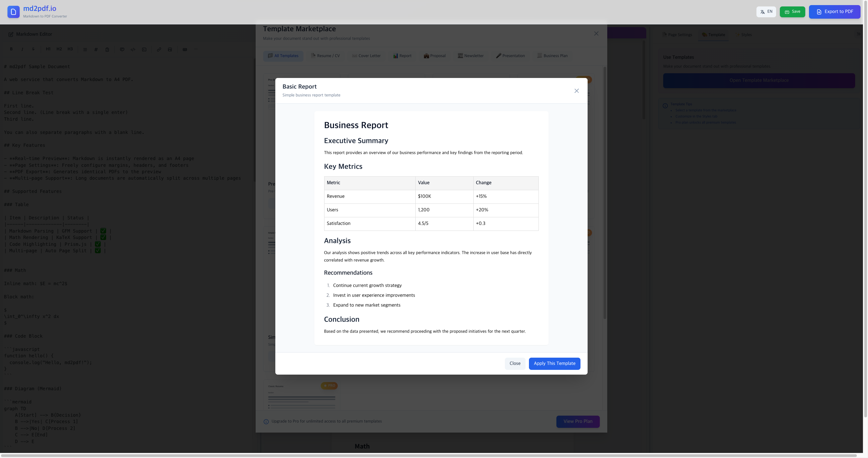
Task: Open the Page Settings tab
Action: (x=677, y=35)
